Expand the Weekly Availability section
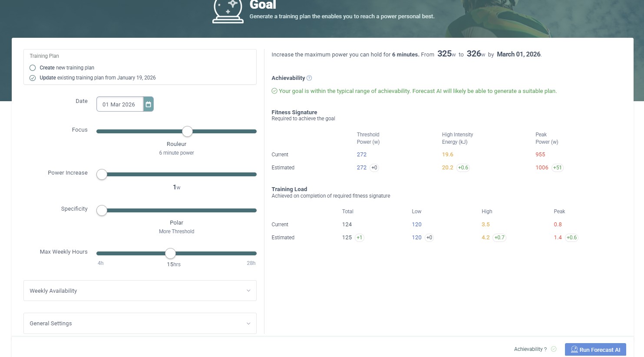 [x=140, y=291]
